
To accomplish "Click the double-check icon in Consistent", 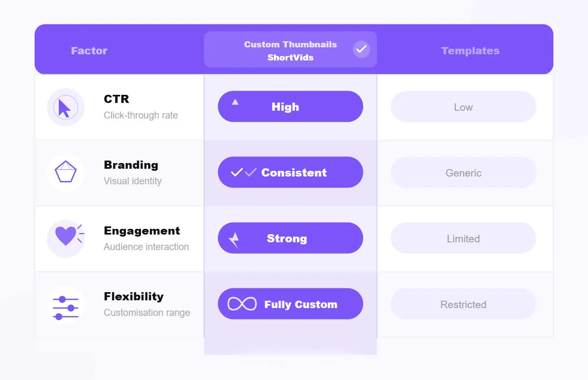I will (x=243, y=172).
